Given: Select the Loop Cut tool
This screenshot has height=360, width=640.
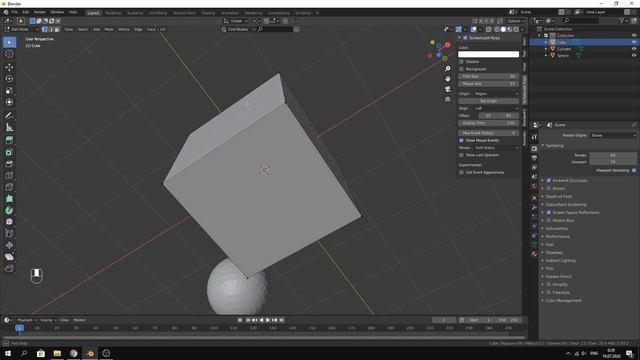Looking at the screenshot, I should (9, 176).
